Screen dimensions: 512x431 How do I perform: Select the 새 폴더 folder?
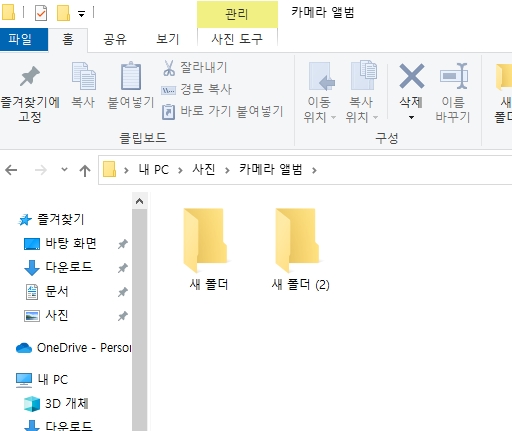[208, 249]
